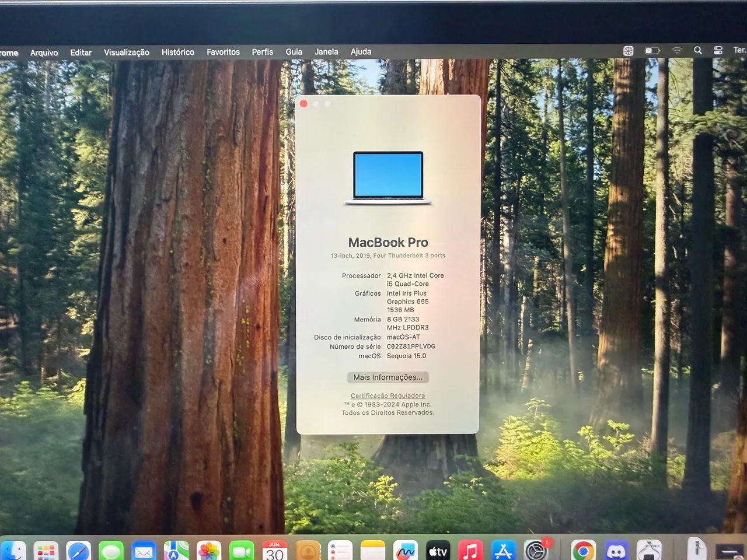Open the Janela menu
The height and width of the screenshot is (560, 747).
pyautogui.click(x=326, y=51)
